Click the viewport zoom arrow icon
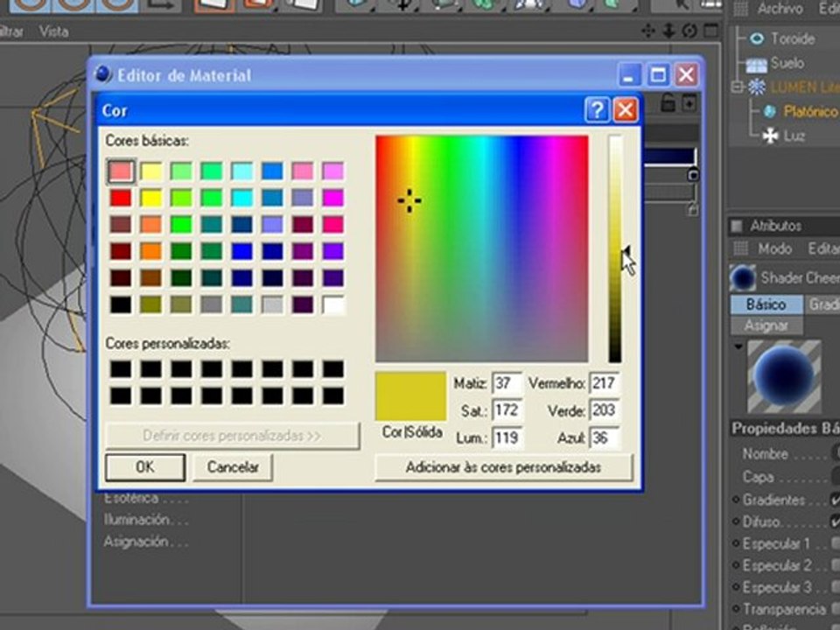Viewport: 840px width, 630px height. coord(669,31)
